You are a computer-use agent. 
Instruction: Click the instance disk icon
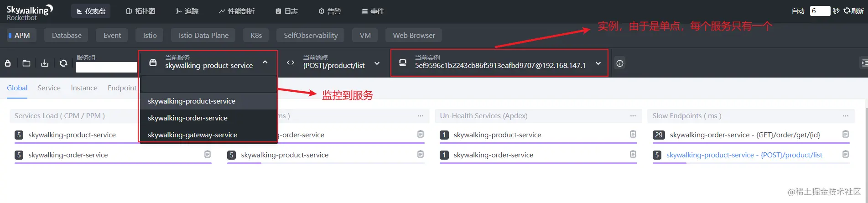(x=403, y=62)
